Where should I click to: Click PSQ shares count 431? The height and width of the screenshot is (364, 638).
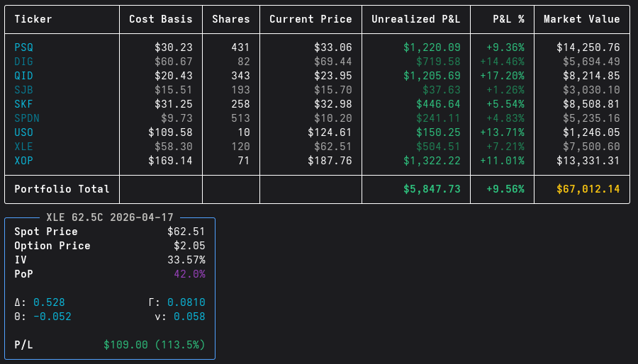[x=240, y=47]
